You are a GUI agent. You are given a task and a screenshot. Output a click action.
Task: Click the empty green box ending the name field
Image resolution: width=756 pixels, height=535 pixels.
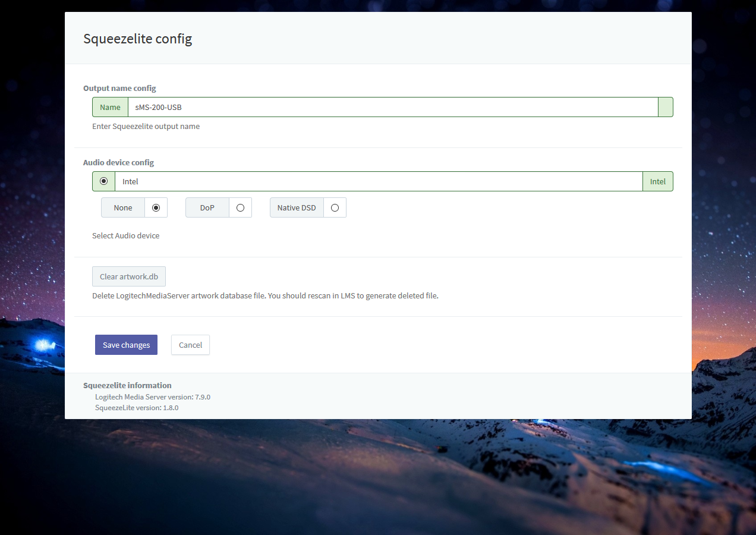coord(665,107)
